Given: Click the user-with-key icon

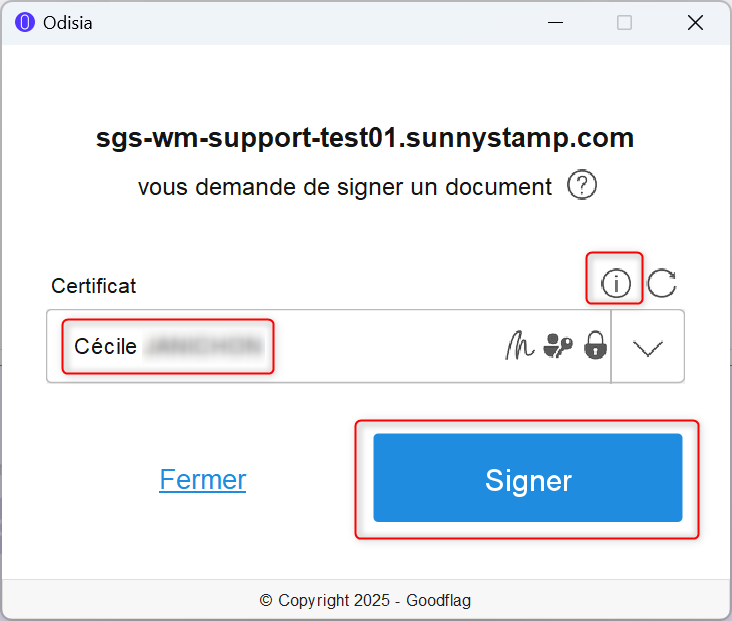Looking at the screenshot, I should pyautogui.click(x=558, y=346).
